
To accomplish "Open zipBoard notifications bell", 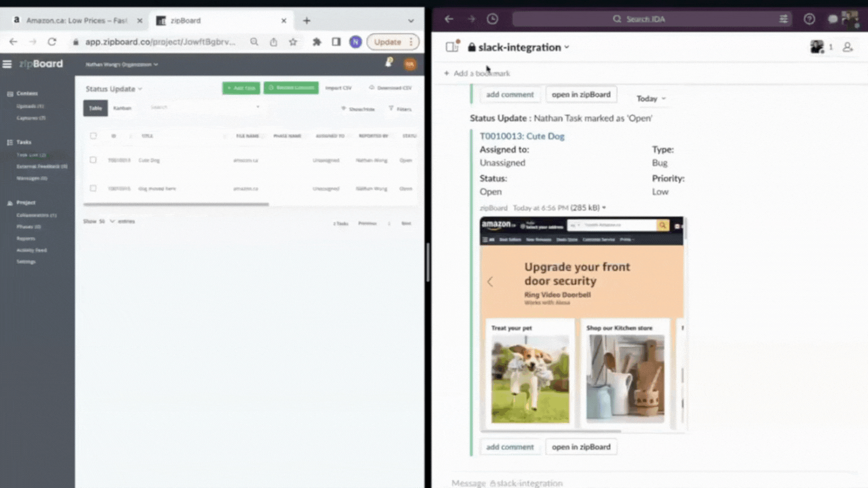I will click(389, 63).
